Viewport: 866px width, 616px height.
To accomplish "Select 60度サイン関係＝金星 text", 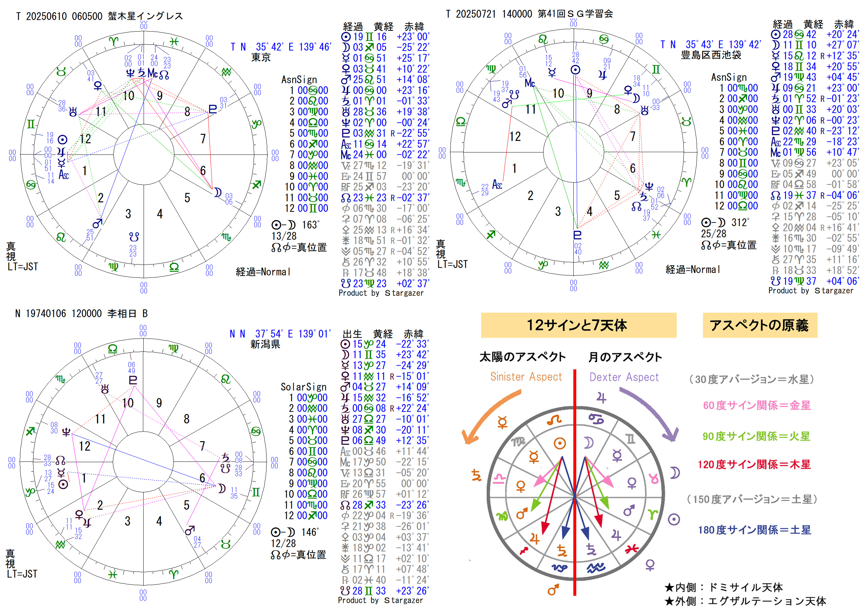I will point(757,405).
